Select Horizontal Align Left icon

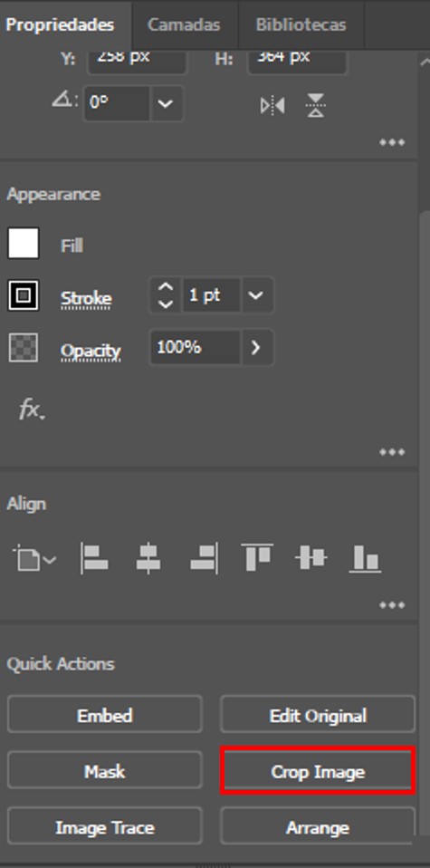[95, 558]
